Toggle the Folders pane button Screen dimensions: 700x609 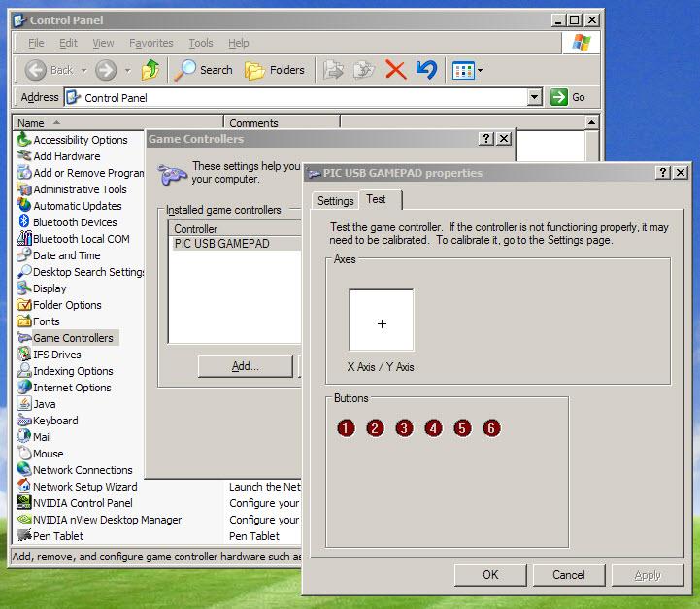[275, 70]
